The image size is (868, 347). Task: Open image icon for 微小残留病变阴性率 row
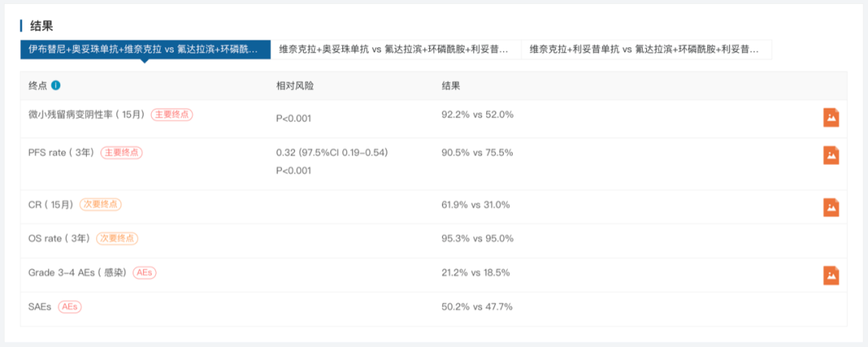pyautogui.click(x=831, y=117)
